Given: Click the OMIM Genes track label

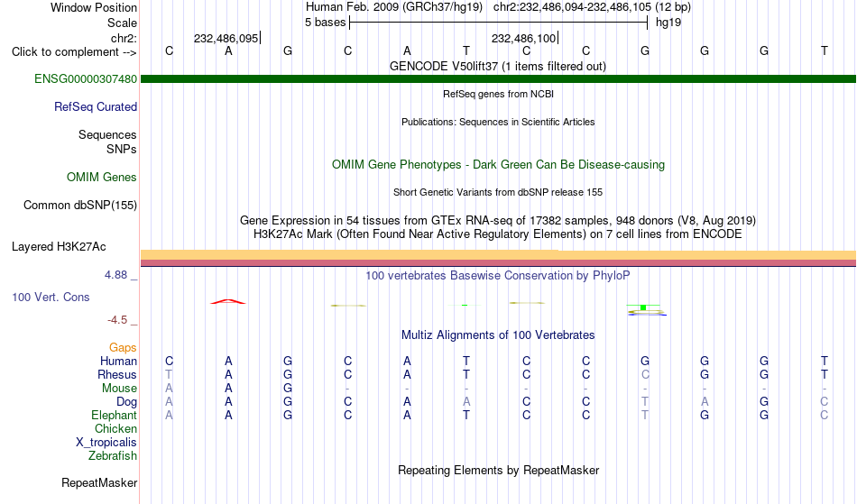Looking at the screenshot, I should (x=102, y=178).
